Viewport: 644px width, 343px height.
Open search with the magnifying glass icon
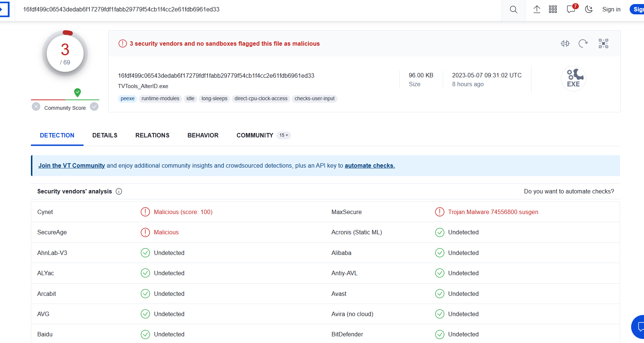pos(513,10)
